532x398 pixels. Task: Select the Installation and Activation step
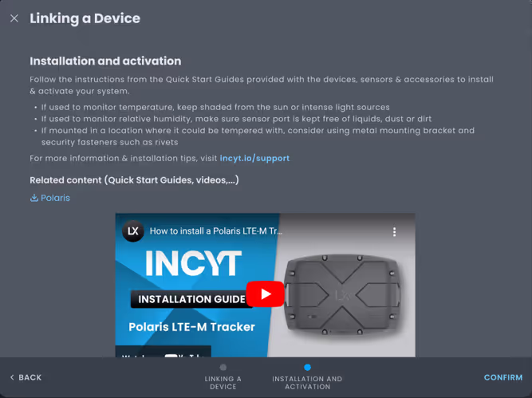[307, 377]
